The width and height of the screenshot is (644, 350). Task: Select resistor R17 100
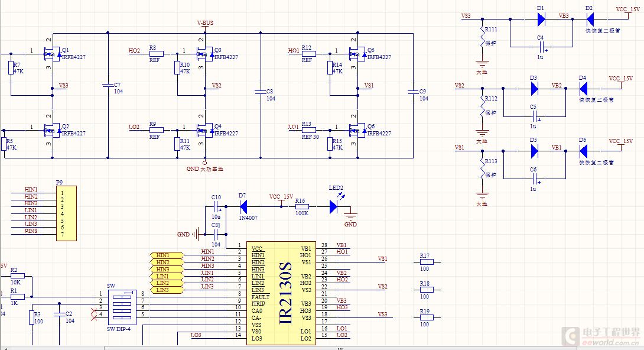(427, 262)
